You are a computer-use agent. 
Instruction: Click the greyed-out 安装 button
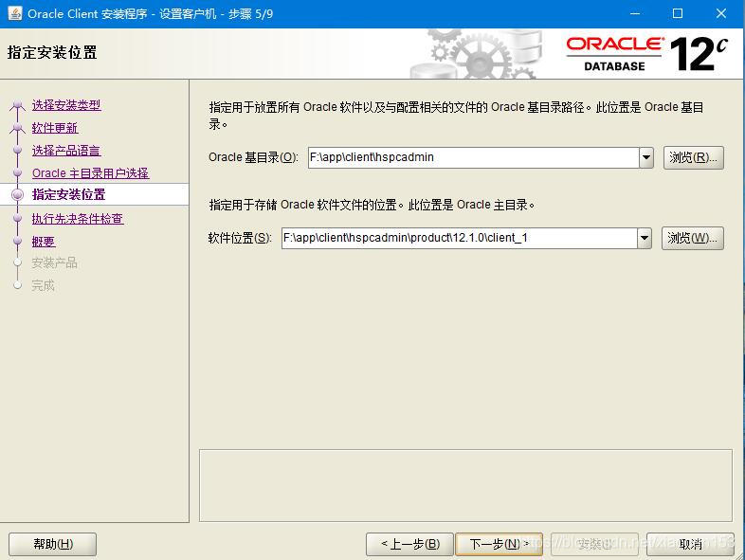(x=594, y=544)
